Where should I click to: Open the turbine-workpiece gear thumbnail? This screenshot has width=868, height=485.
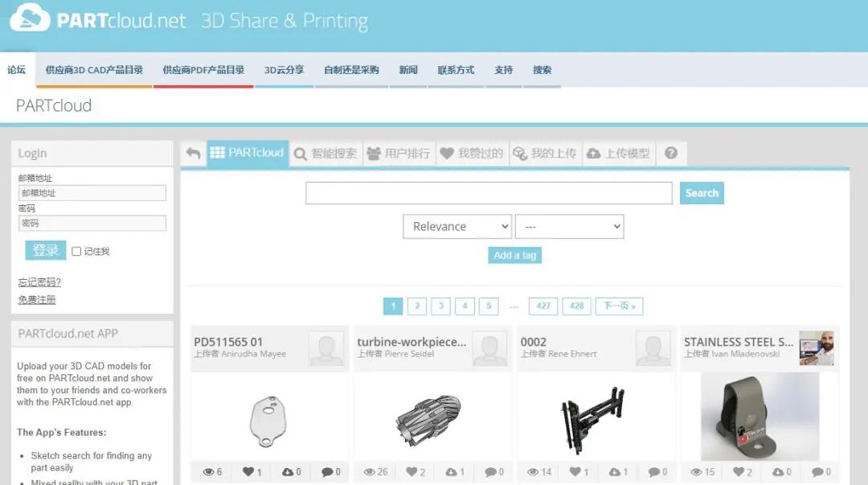(x=428, y=421)
